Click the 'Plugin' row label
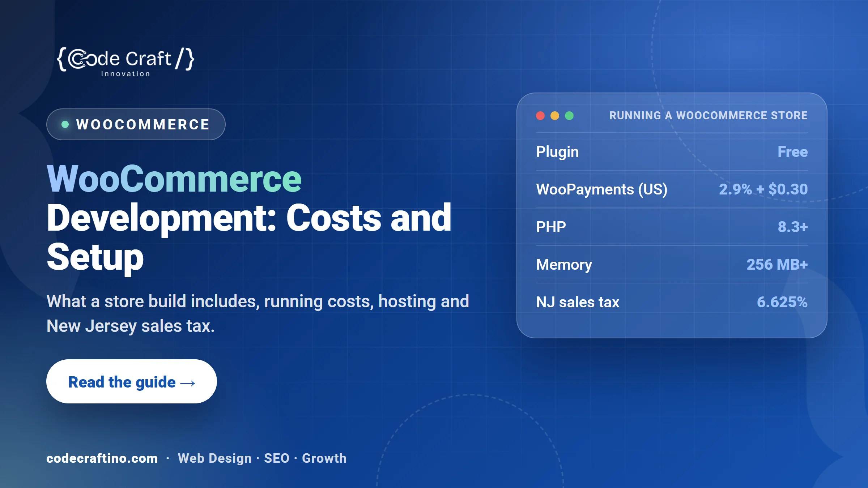868x488 pixels. [x=557, y=152]
